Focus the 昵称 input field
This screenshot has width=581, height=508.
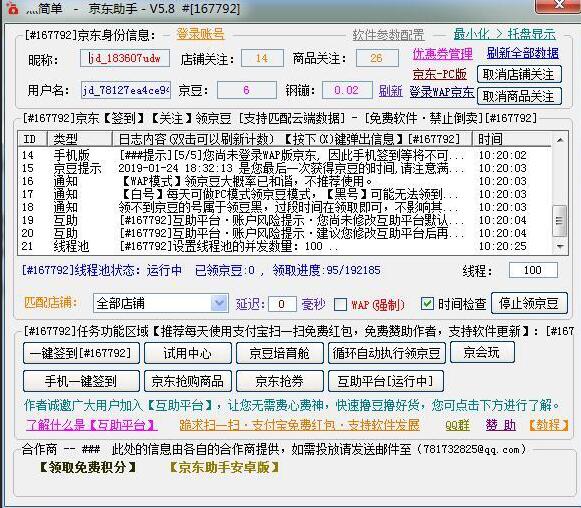[125, 58]
